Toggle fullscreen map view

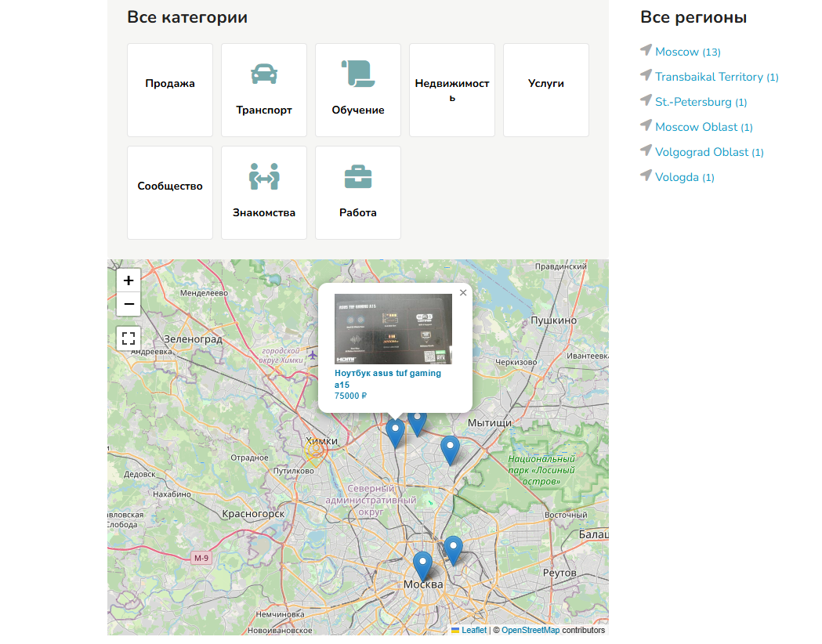point(129,338)
